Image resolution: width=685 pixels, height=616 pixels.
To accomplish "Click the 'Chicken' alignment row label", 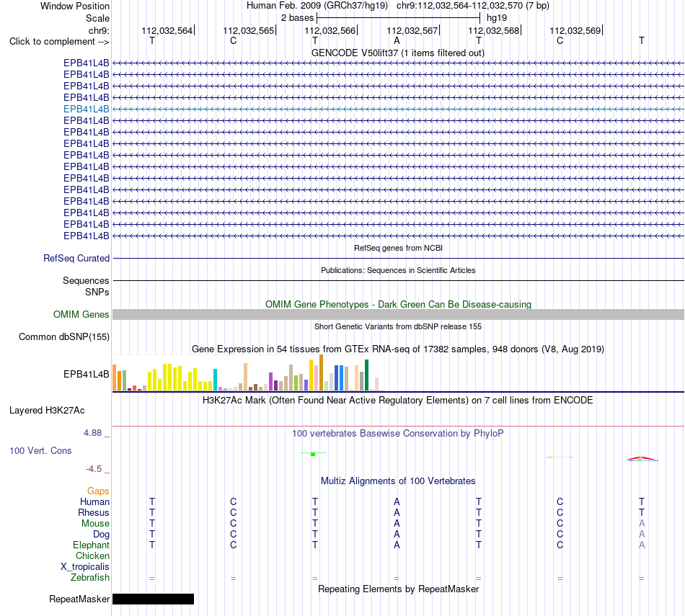I will tap(92, 555).
